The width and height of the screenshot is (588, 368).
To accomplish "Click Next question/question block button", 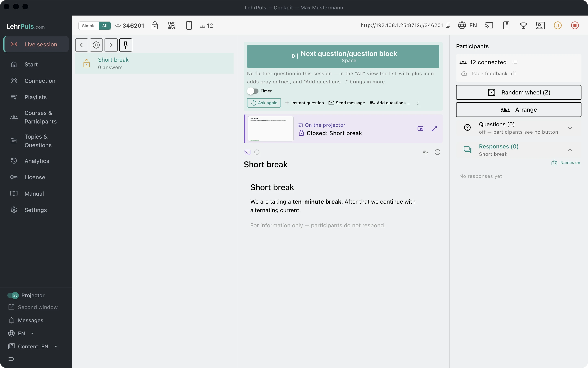I will click(x=343, y=56).
